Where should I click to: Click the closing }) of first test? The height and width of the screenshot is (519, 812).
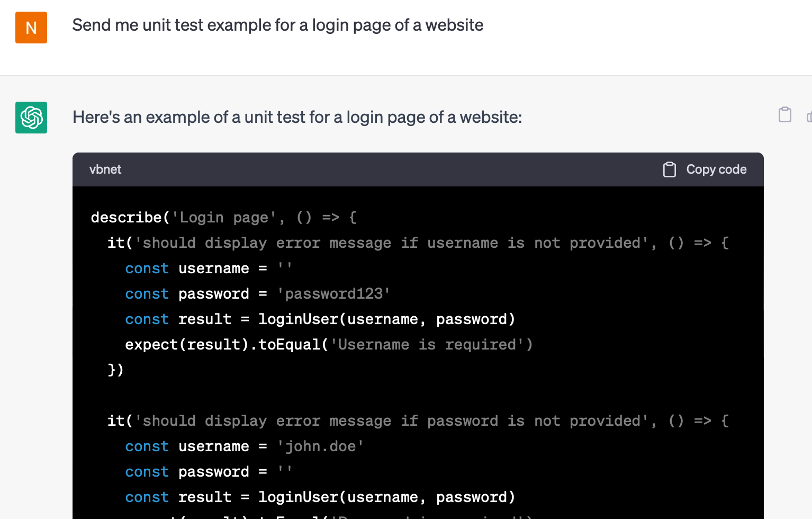(115, 370)
